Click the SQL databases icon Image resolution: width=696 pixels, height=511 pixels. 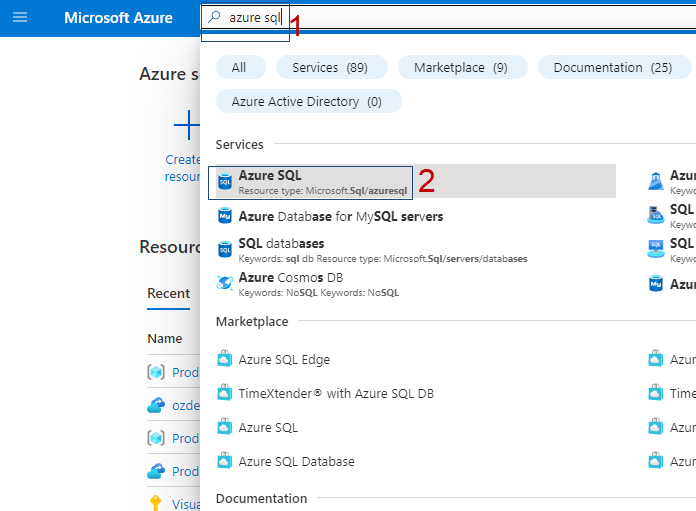pos(225,250)
